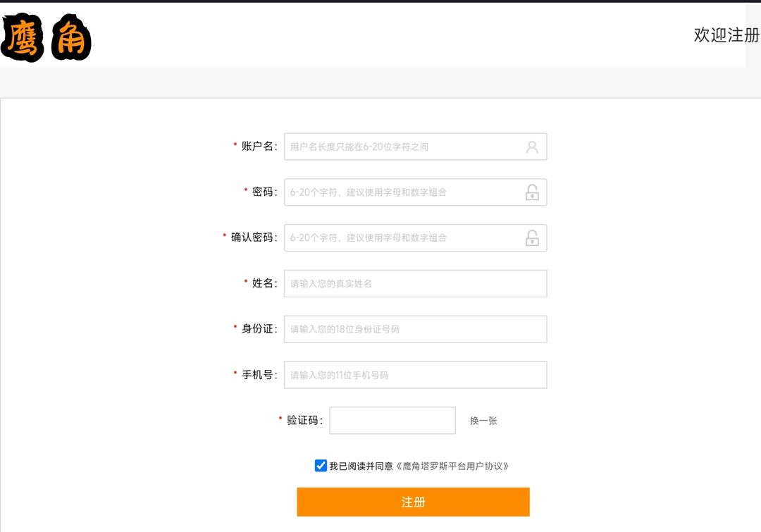761x532 pixels.
Task: Click the 验证码 field label
Action: pos(304,421)
